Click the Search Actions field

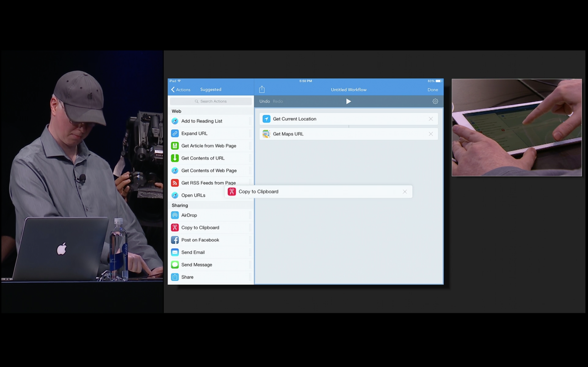pyautogui.click(x=211, y=101)
